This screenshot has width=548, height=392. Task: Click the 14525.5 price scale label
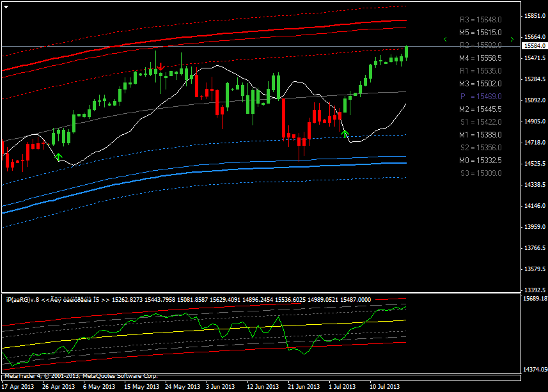point(535,164)
